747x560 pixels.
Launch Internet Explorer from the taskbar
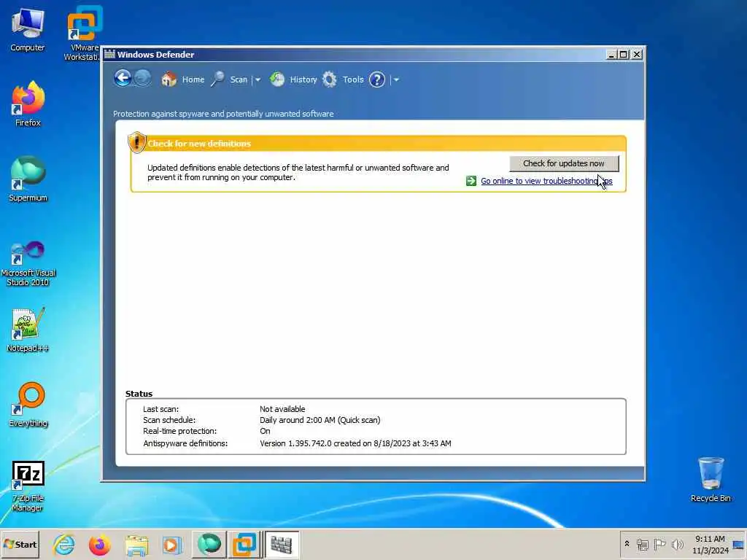pos(64,544)
